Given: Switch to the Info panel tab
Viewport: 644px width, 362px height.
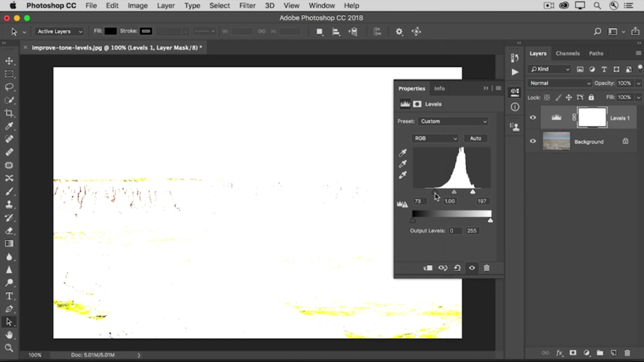Looking at the screenshot, I should point(439,88).
